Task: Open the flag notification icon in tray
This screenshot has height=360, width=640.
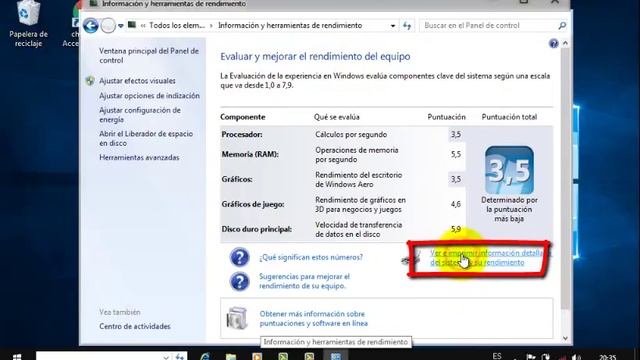Action: tap(531, 357)
